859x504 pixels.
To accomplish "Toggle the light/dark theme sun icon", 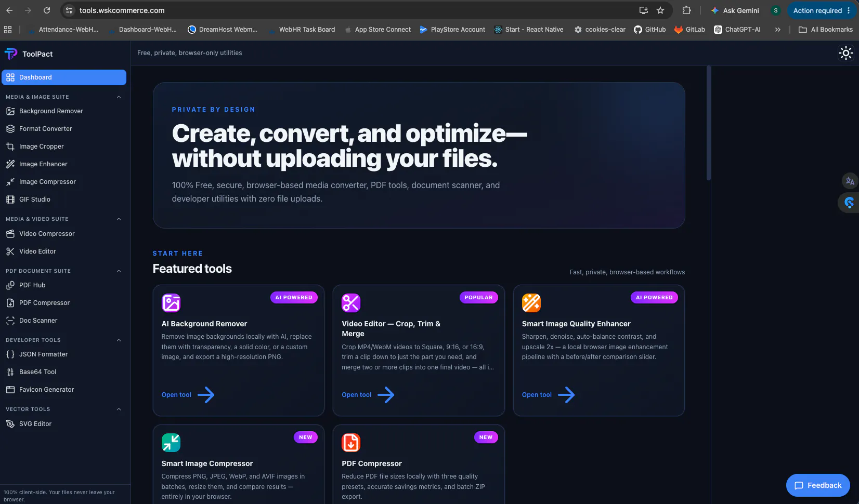I will pyautogui.click(x=846, y=53).
